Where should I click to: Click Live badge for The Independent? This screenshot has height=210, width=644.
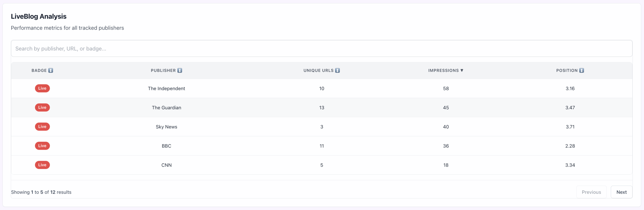click(x=42, y=88)
